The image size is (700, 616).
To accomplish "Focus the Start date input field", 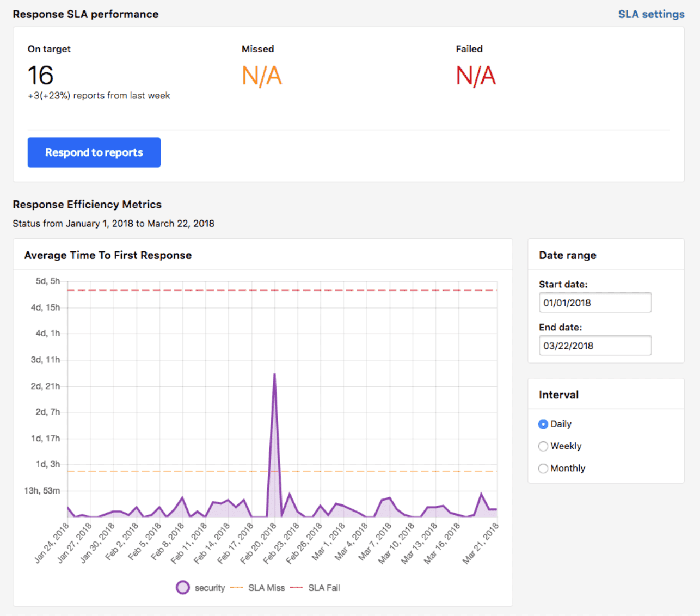I will 594,303.
